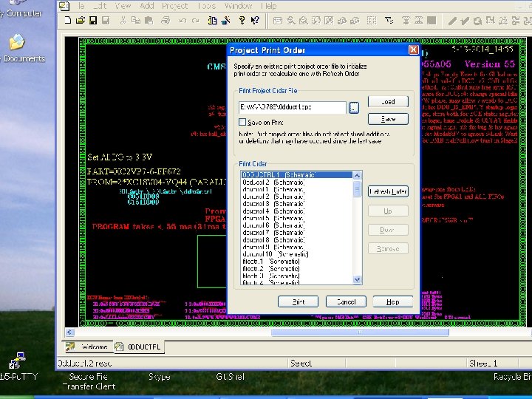The height and width of the screenshot is (399, 532).
Task: Click the Refresh Order button
Action: pyautogui.click(x=388, y=191)
